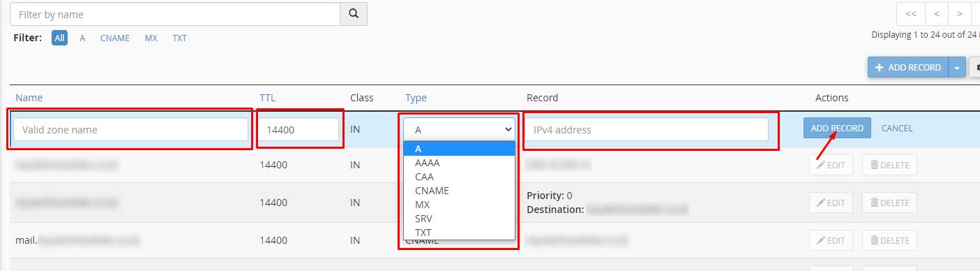The image size is (980, 271).
Task: Expand arrow beside top Add Record button
Action: (x=957, y=68)
